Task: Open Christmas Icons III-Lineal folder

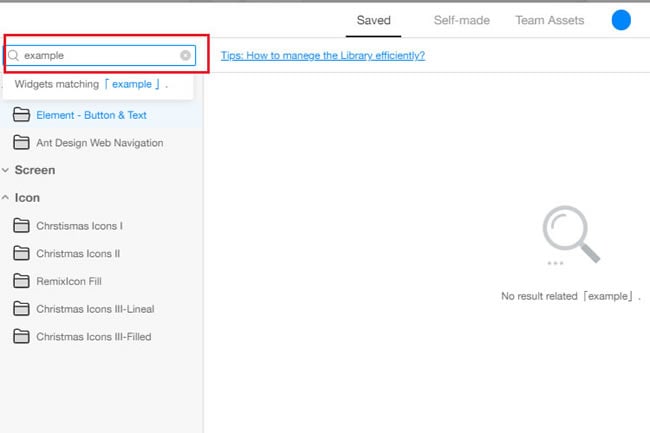Action: (x=95, y=309)
